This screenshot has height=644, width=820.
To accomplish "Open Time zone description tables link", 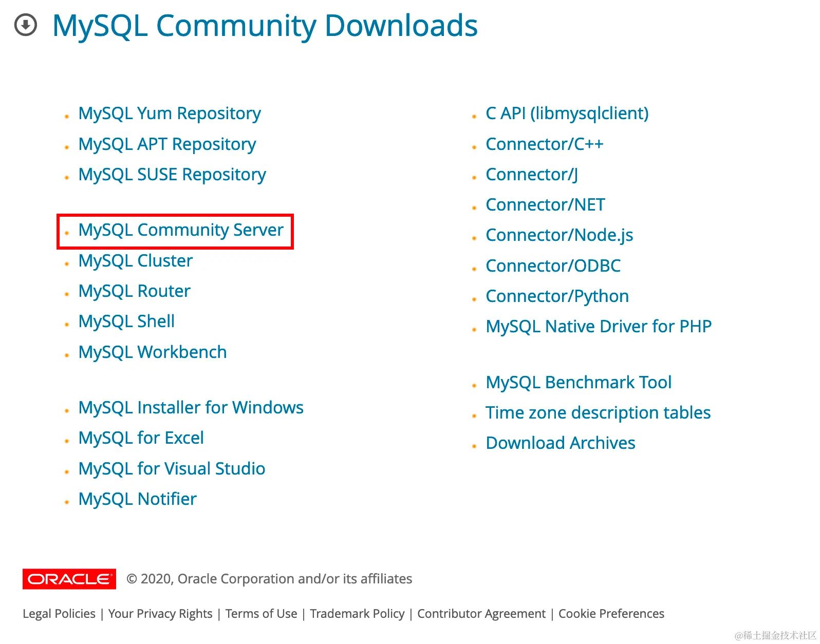I will coord(599,413).
